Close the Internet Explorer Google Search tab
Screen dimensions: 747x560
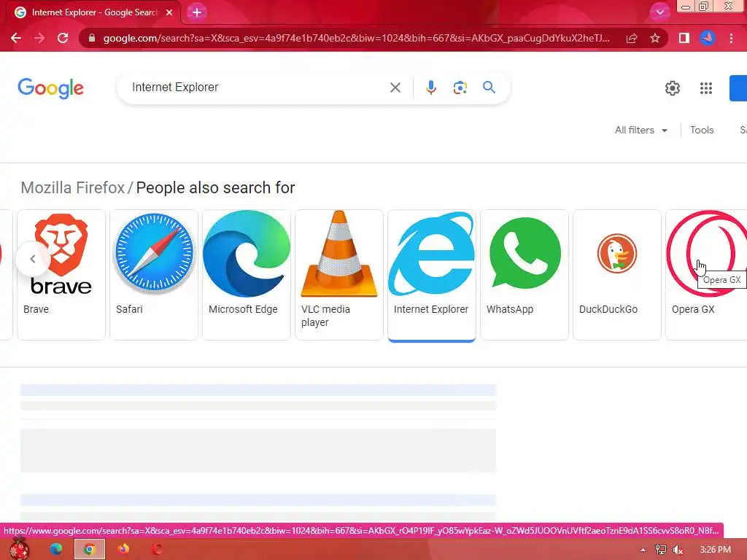point(169,12)
